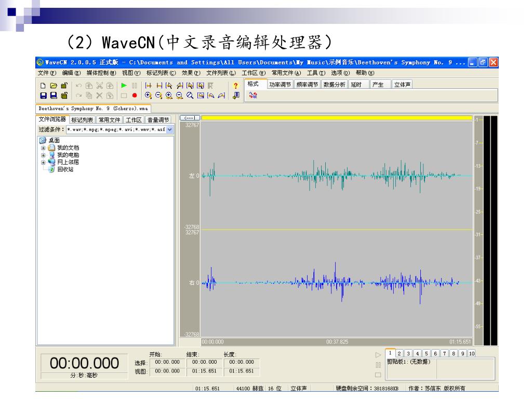Switch to the 功率调节 tab
532x399 pixels.
click(x=280, y=85)
